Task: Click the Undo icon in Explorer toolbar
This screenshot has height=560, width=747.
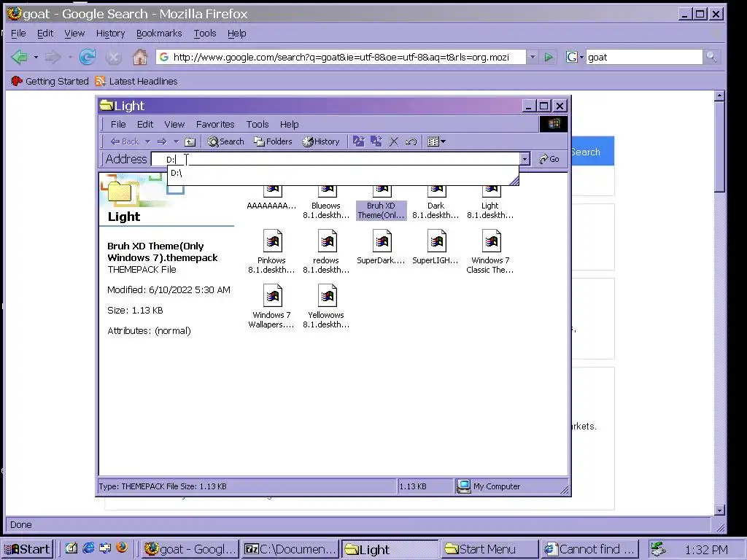Action: click(411, 141)
